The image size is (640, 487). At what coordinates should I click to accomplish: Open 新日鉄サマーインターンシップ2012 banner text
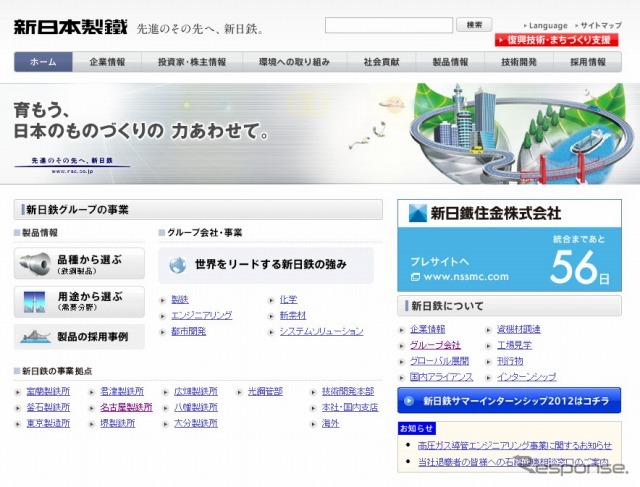[x=516, y=401]
